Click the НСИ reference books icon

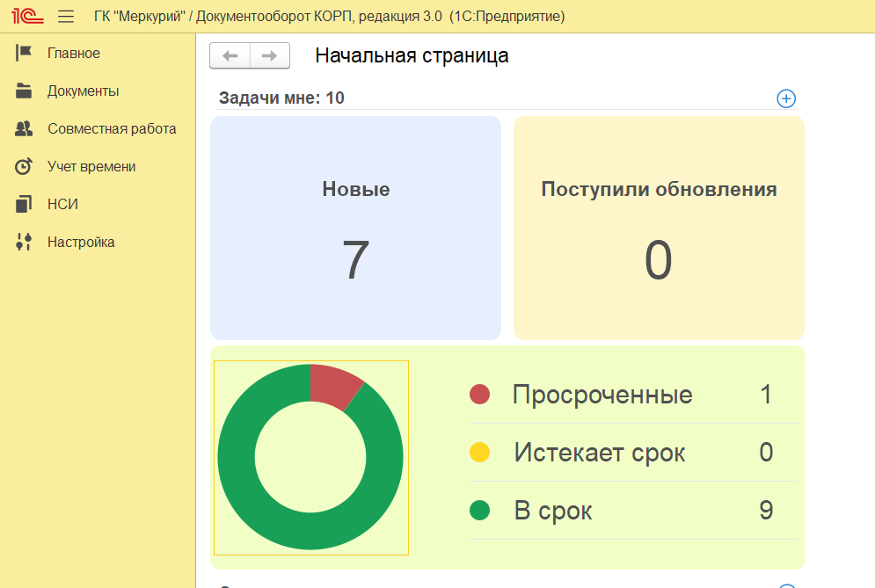point(24,205)
